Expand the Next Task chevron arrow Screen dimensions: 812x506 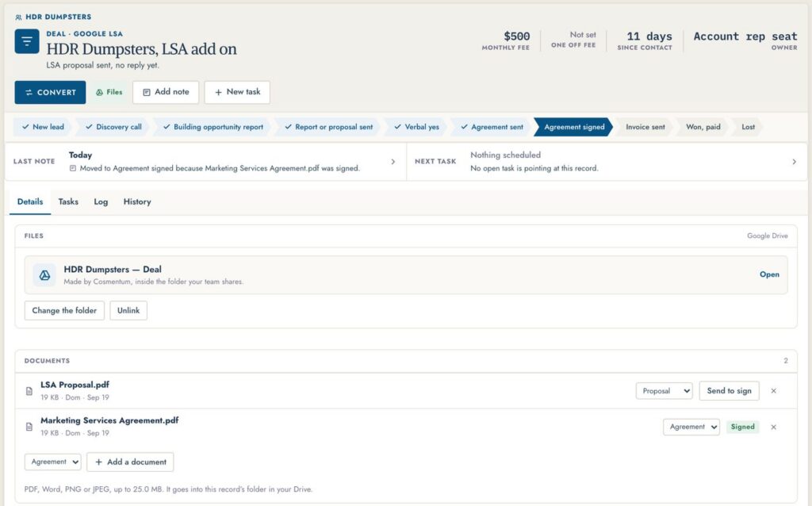pyautogui.click(x=795, y=162)
